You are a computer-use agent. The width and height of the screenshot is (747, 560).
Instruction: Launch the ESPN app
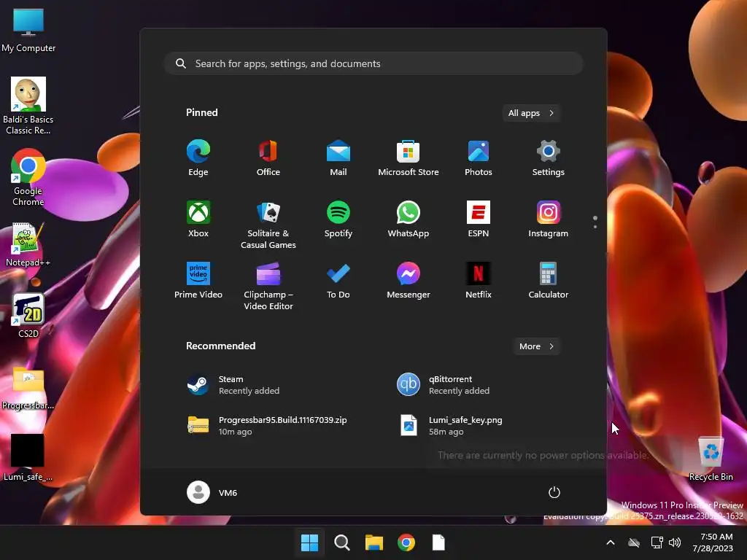[479, 219]
